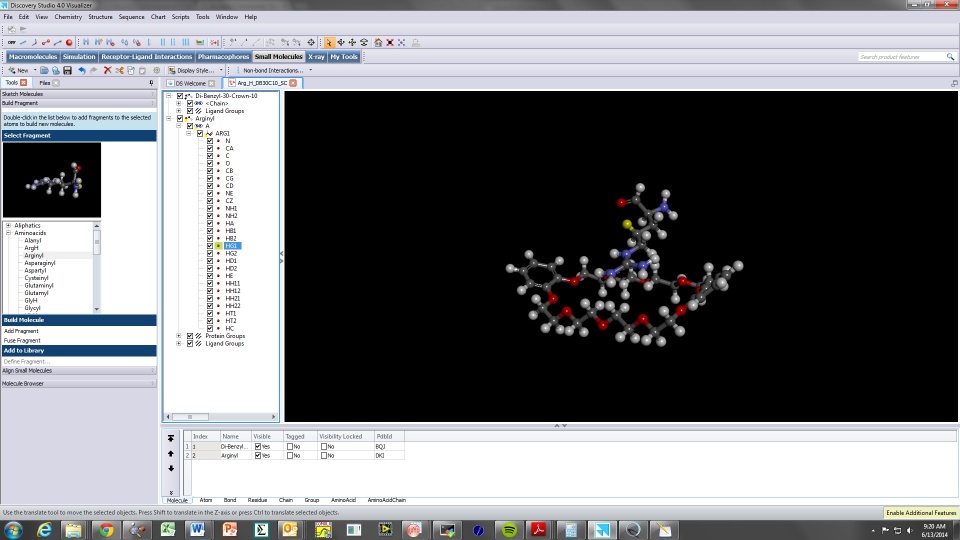
Task: Open the Chemistry menu
Action: tap(68, 17)
